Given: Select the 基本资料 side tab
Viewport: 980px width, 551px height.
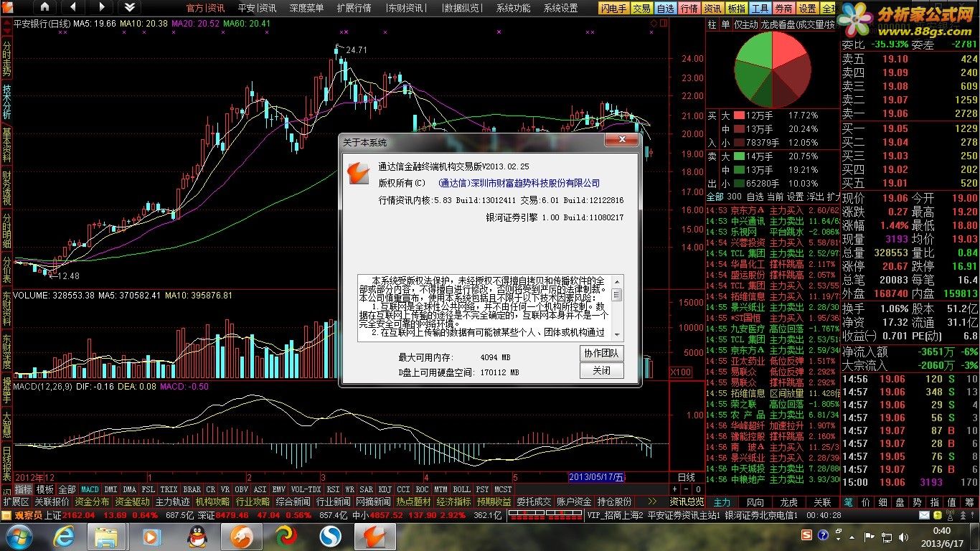Looking at the screenshot, I should [x=6, y=144].
